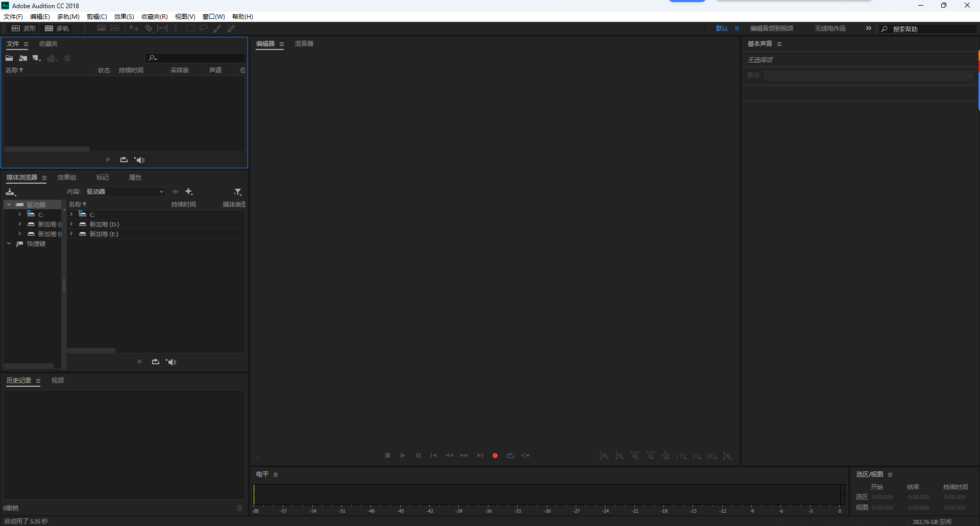Switch to Waveform (波形) editor view
980x526 pixels.
coord(23,28)
